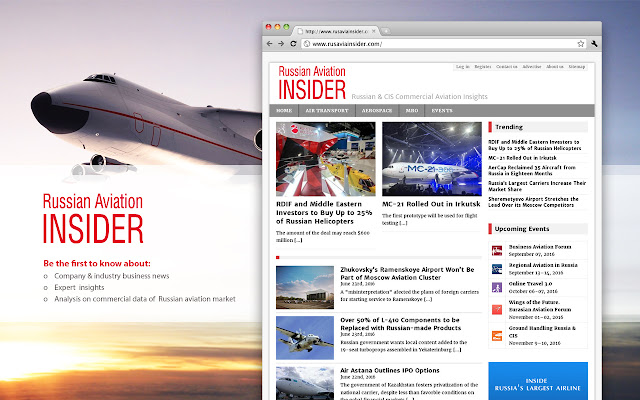640x400 pixels.
Task: Select the rusaviainsider browser tab
Action: [336, 31]
